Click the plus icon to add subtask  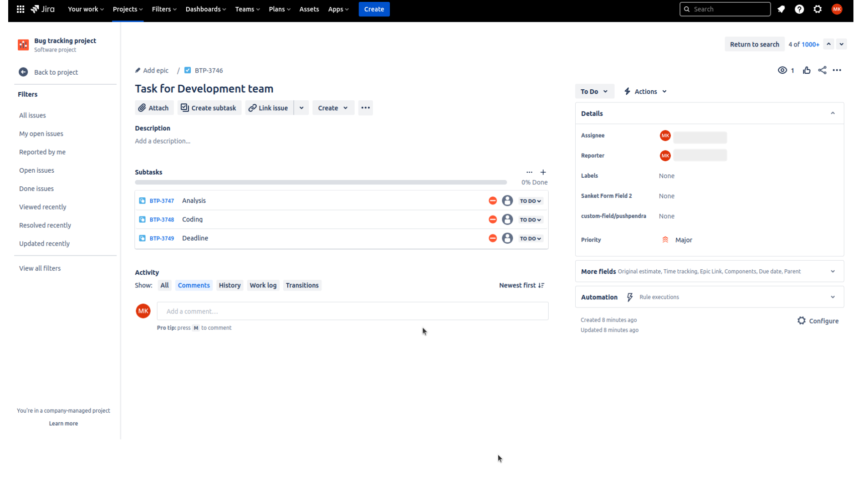[x=543, y=172]
